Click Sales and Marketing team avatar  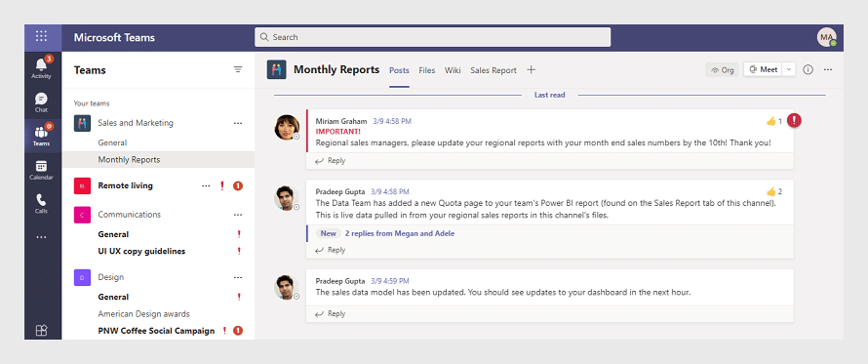point(82,123)
